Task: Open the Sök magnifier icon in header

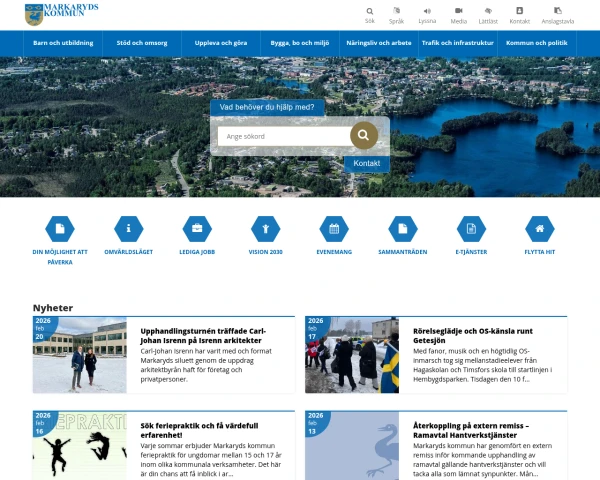Action: click(370, 11)
